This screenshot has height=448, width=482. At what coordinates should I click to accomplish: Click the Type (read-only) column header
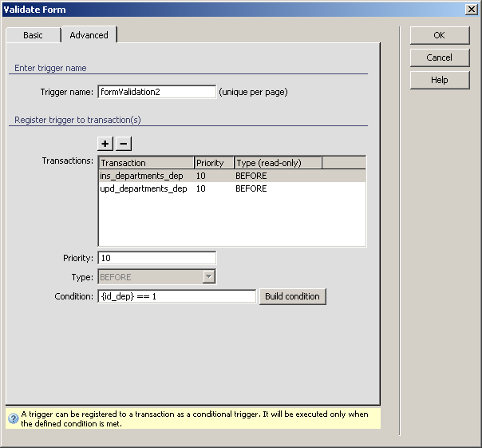278,163
